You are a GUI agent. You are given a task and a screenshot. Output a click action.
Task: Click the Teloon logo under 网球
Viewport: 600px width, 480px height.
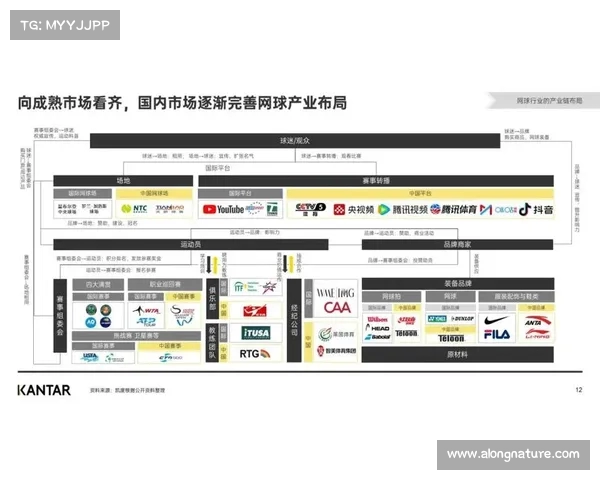point(451,338)
